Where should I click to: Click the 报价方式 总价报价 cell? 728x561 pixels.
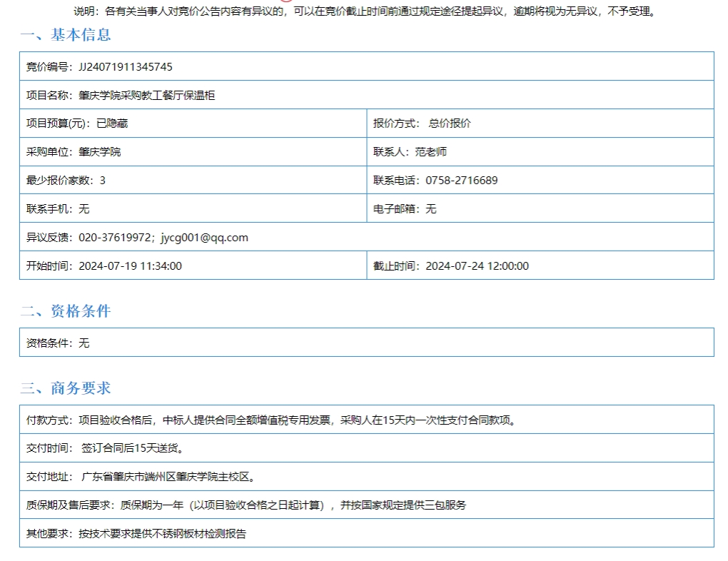tap(422, 123)
